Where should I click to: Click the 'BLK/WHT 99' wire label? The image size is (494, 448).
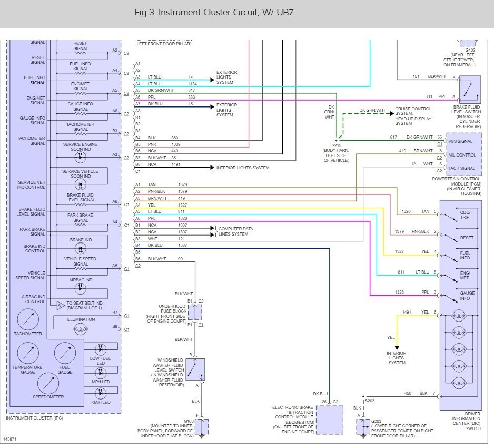tap(165, 259)
